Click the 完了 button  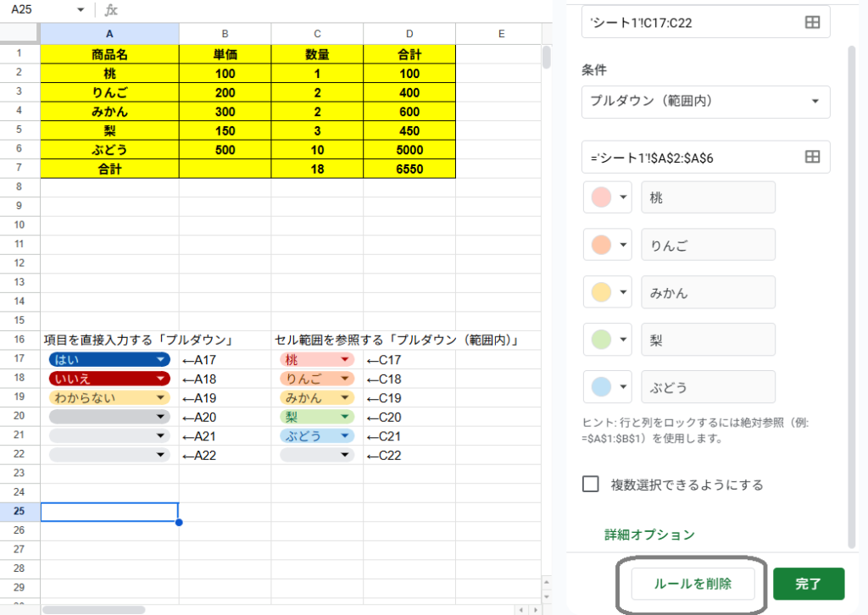(809, 584)
